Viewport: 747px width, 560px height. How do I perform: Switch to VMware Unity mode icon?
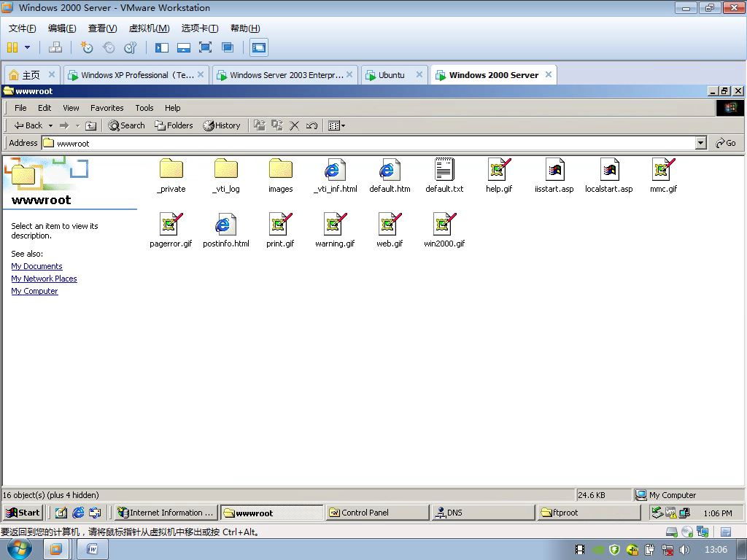pos(228,47)
